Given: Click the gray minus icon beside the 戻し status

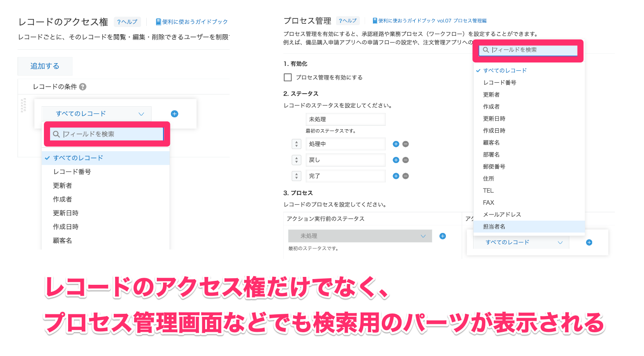Looking at the screenshot, I should (405, 160).
